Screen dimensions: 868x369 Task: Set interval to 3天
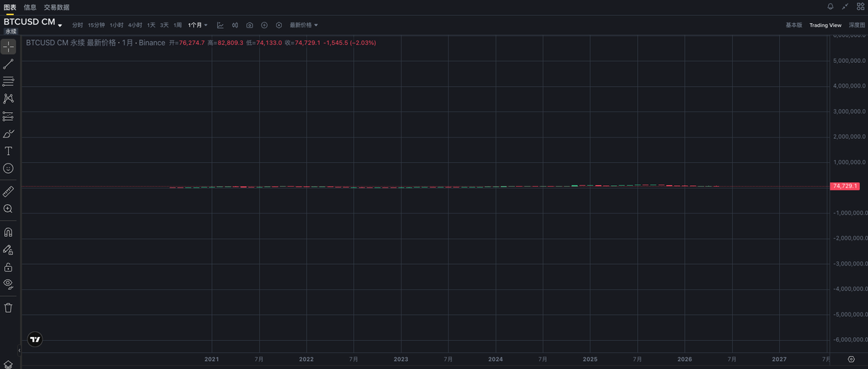[164, 25]
